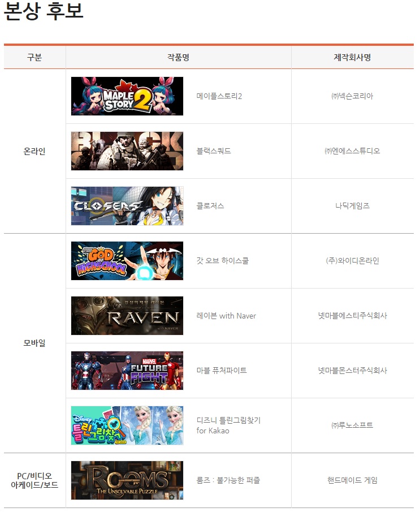Click the 클로저스 game title
The image size is (420, 516).
pyautogui.click(x=210, y=206)
